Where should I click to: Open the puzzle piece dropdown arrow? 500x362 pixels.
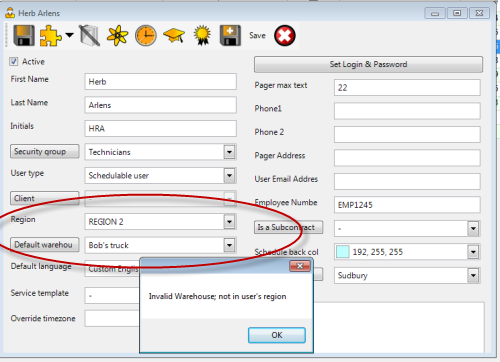pos(69,35)
